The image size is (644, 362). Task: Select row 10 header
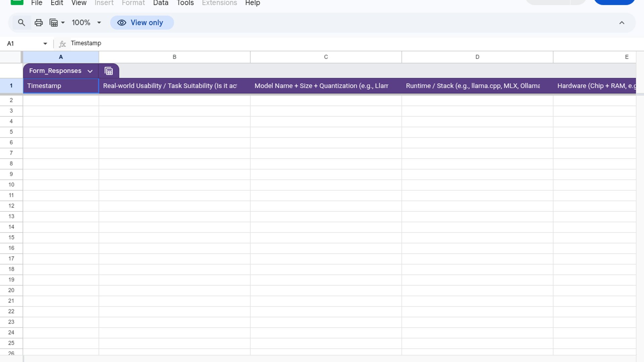click(11, 185)
